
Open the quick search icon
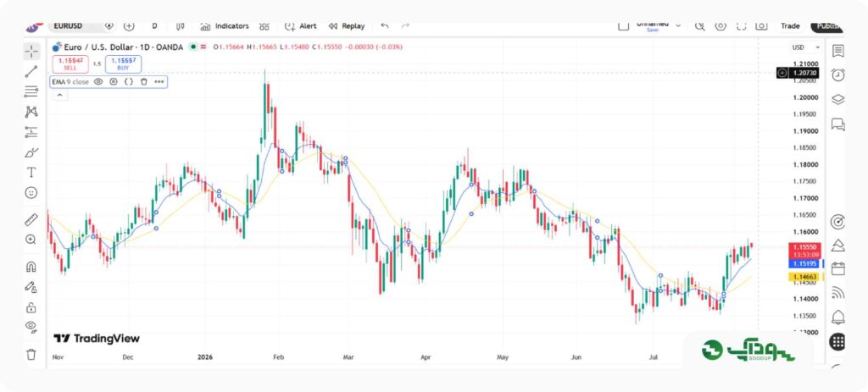click(x=699, y=26)
